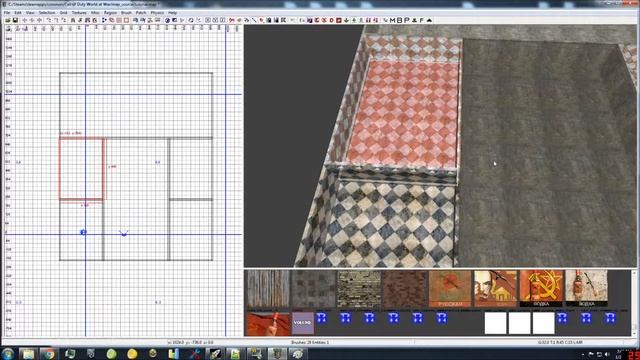Click the F letter toolbar button

click(422, 20)
